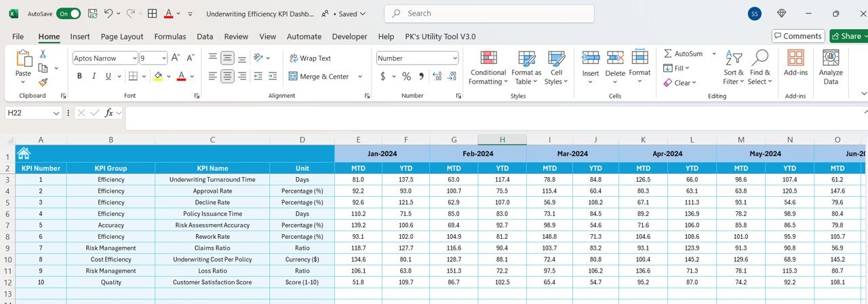The height and width of the screenshot is (304, 868).
Task: Toggle Merge & Center
Action: click(319, 76)
